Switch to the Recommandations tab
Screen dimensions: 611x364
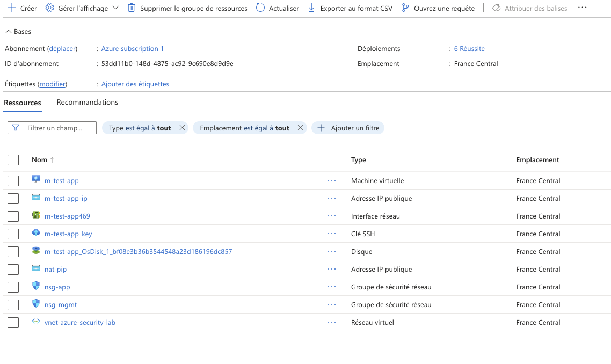(88, 102)
